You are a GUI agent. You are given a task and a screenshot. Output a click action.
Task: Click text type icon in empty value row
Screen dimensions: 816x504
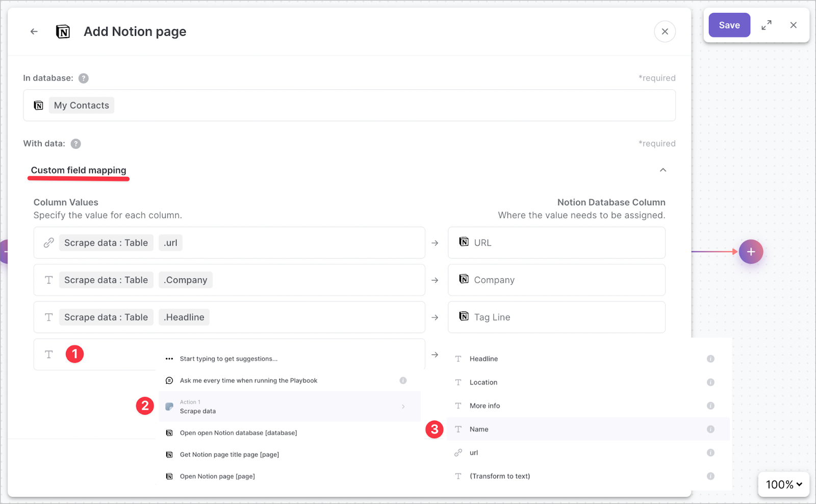click(49, 355)
